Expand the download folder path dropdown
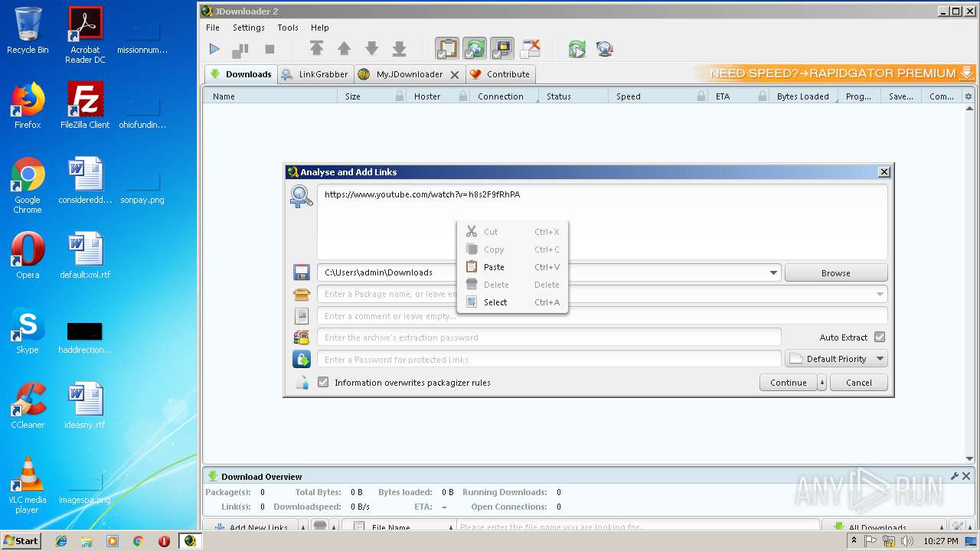 click(x=773, y=272)
